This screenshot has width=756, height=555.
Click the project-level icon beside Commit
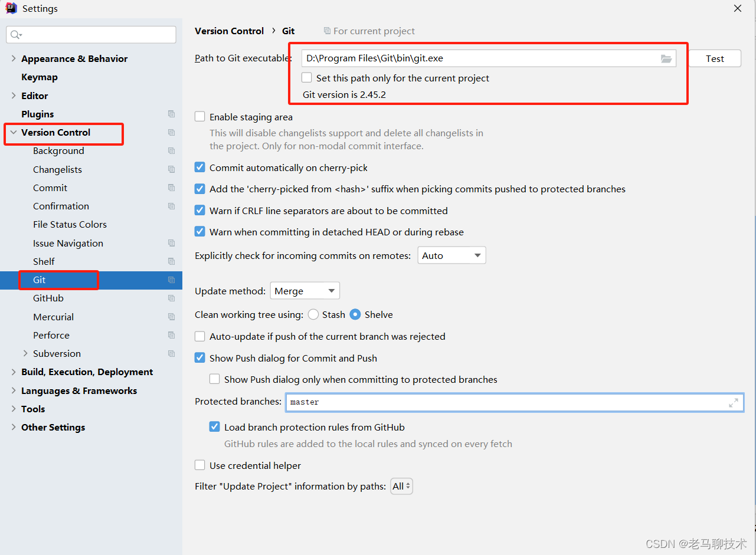tap(171, 188)
